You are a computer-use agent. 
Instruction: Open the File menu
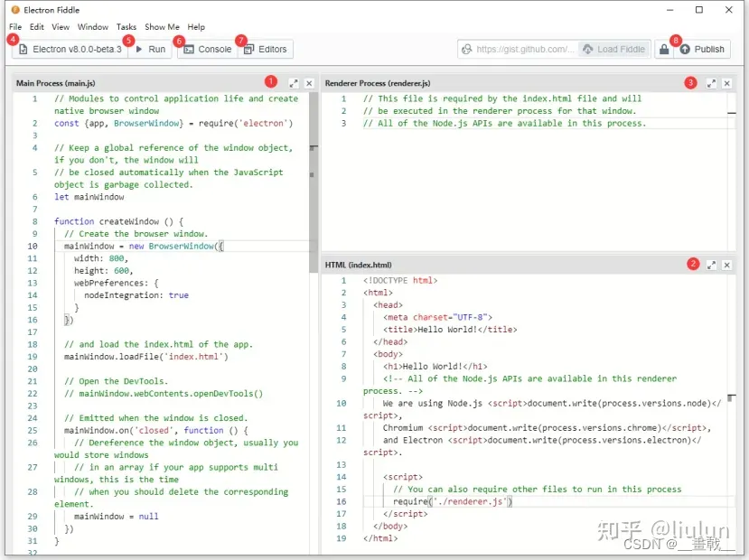coord(15,27)
